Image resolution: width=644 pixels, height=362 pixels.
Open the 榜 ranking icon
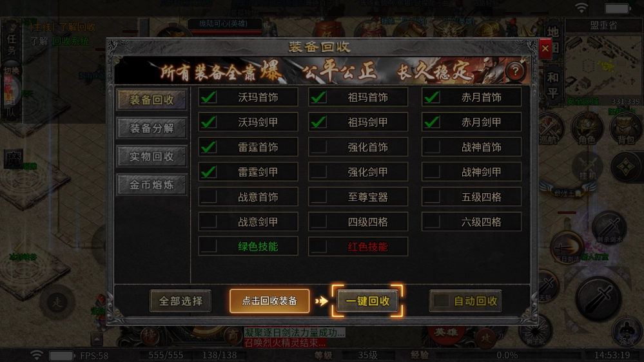click(150, 336)
